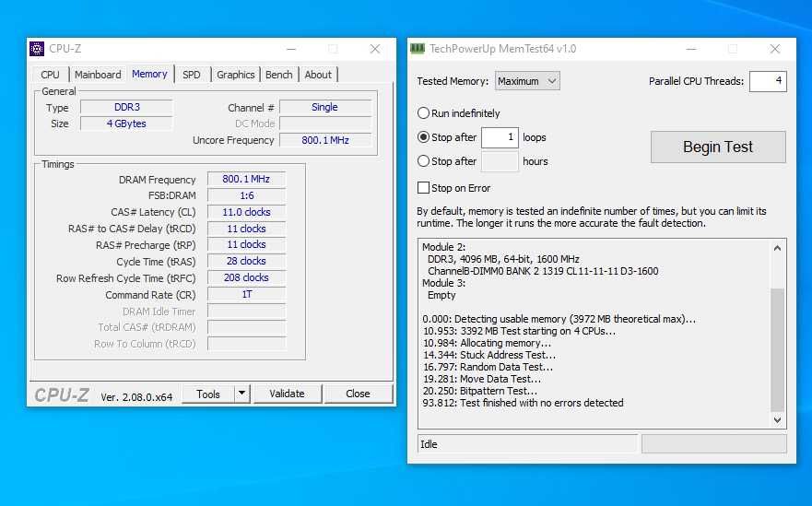The height and width of the screenshot is (506, 812).
Task: Select the Stop after hours radio button
Action: (x=424, y=161)
